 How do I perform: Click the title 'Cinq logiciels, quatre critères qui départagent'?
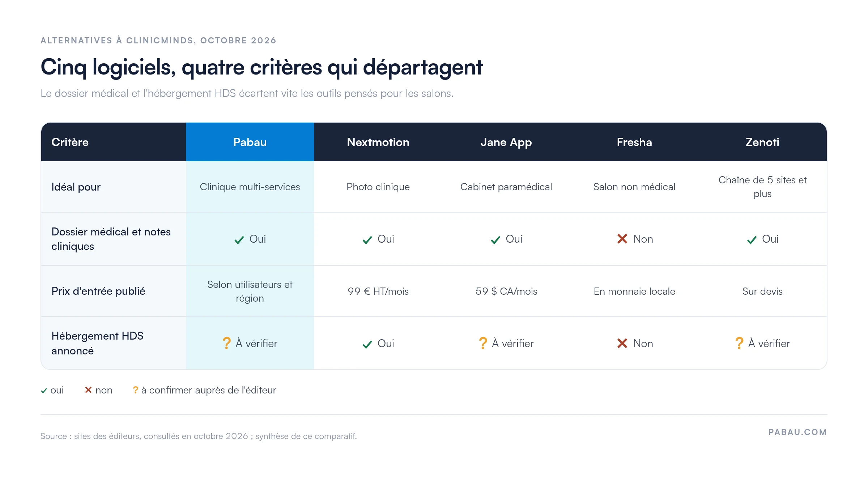[261, 67]
